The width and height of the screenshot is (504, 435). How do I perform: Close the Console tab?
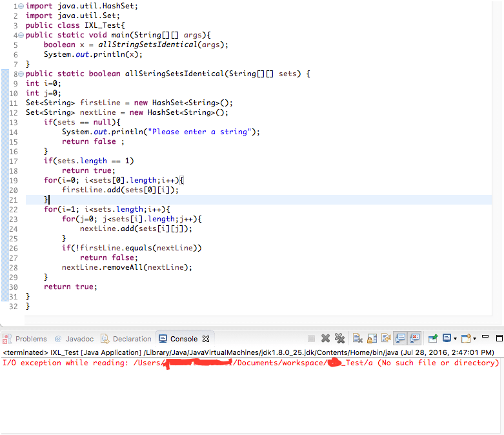click(206, 339)
